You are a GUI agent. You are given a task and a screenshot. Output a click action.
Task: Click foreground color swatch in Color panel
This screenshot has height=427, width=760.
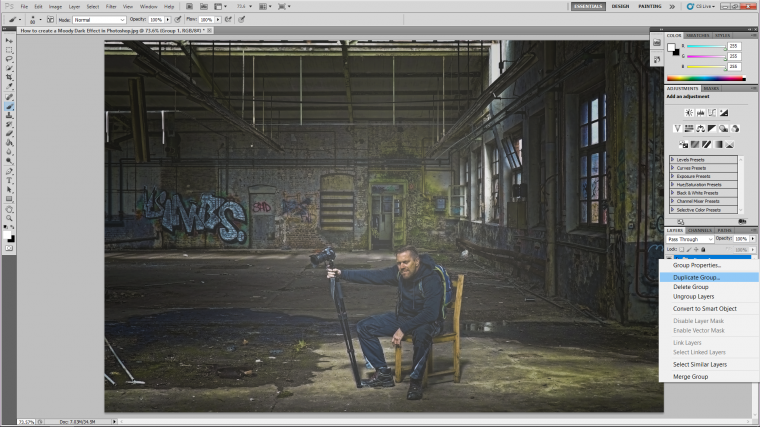coord(671,47)
